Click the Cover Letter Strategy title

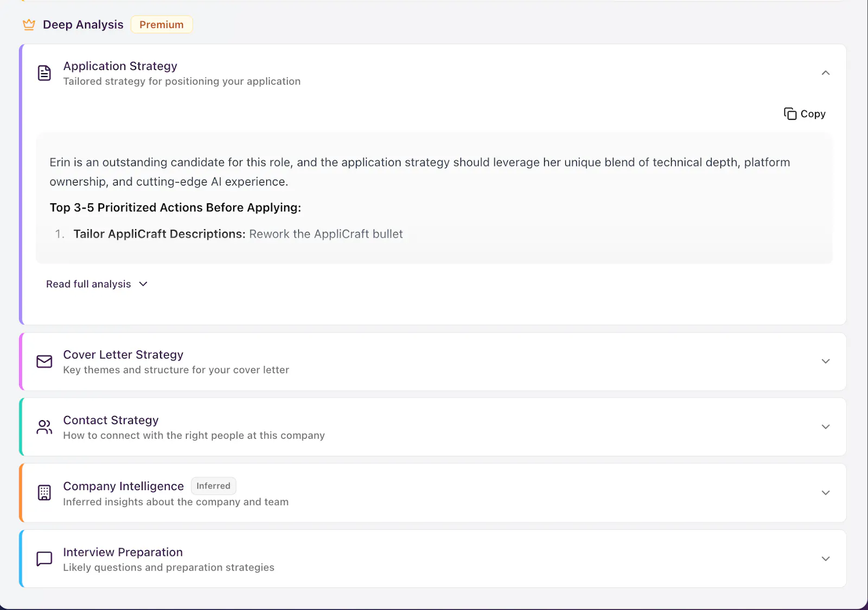click(x=123, y=355)
